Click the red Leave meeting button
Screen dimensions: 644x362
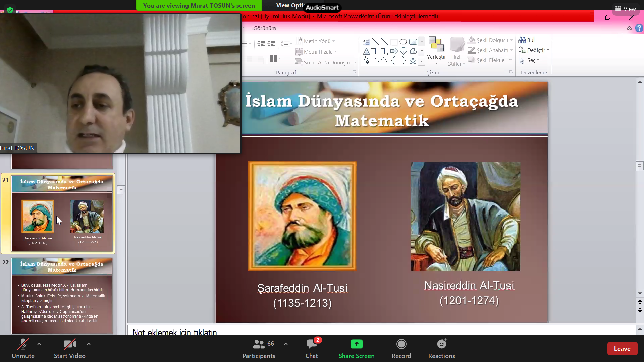pyautogui.click(x=622, y=349)
